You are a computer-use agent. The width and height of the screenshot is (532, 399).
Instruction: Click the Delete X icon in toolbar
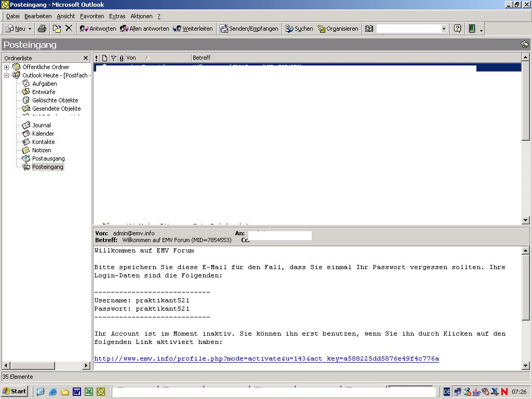coord(69,29)
